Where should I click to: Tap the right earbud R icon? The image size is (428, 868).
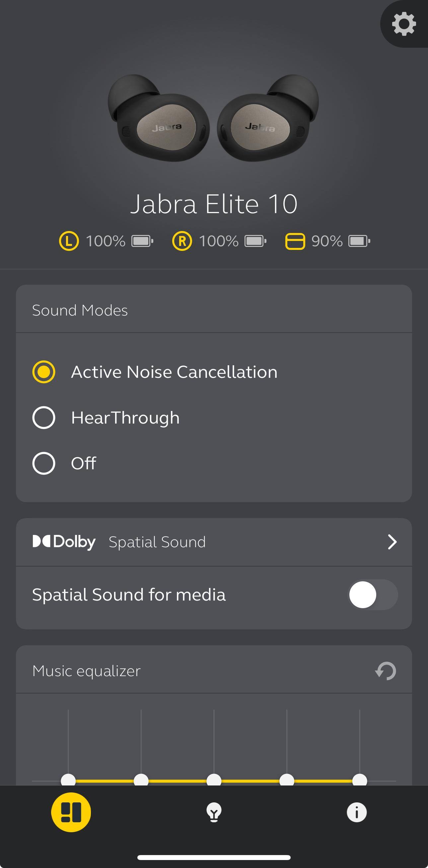(182, 241)
